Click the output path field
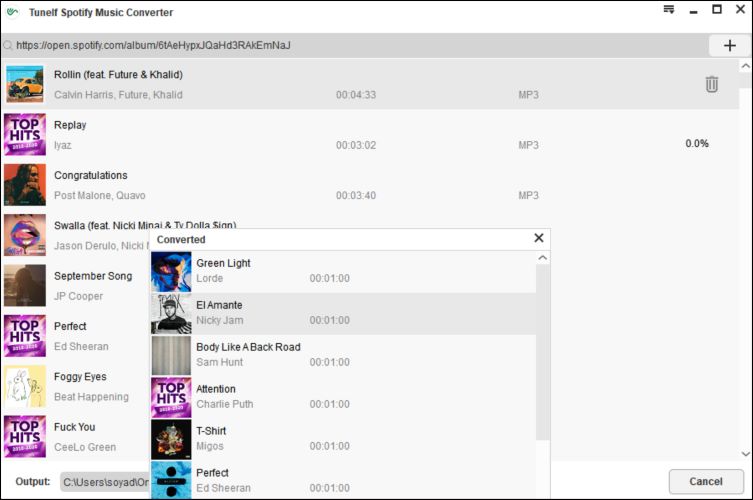Image resolution: width=753 pixels, height=500 pixels. [105, 482]
